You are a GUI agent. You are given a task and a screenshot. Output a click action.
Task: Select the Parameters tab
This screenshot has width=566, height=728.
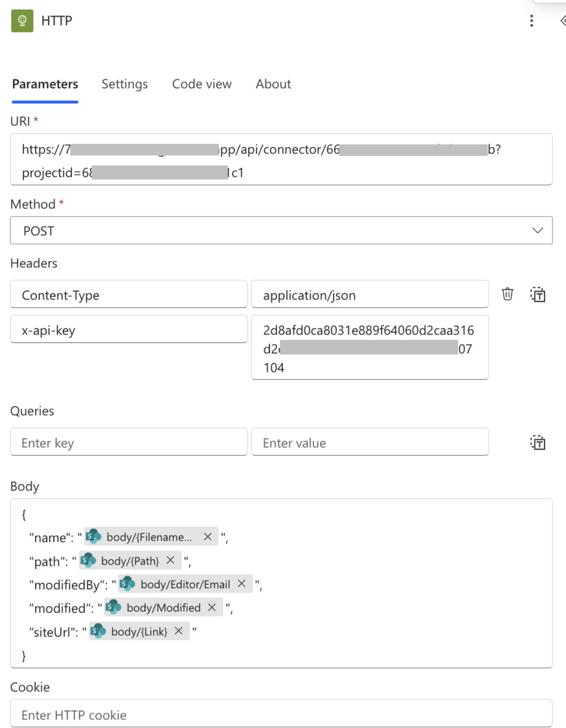point(45,84)
